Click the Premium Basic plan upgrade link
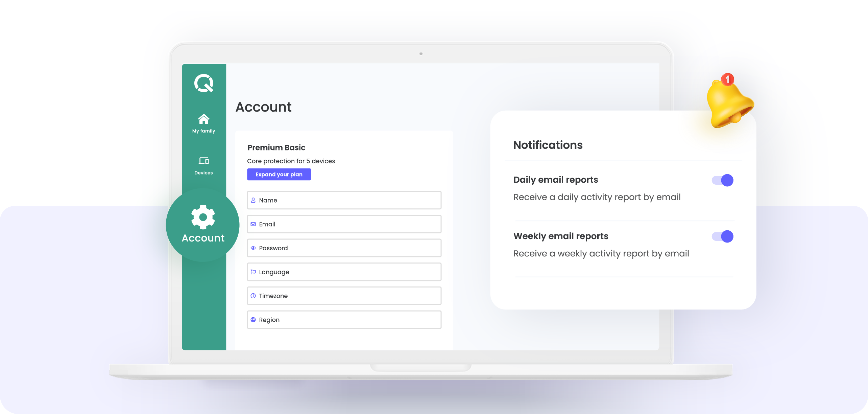 [279, 174]
